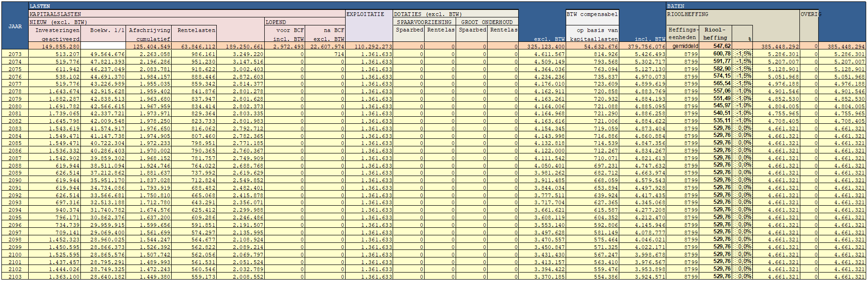Click the JAAR column header
This screenshot has height=281, width=868.
(15, 26)
